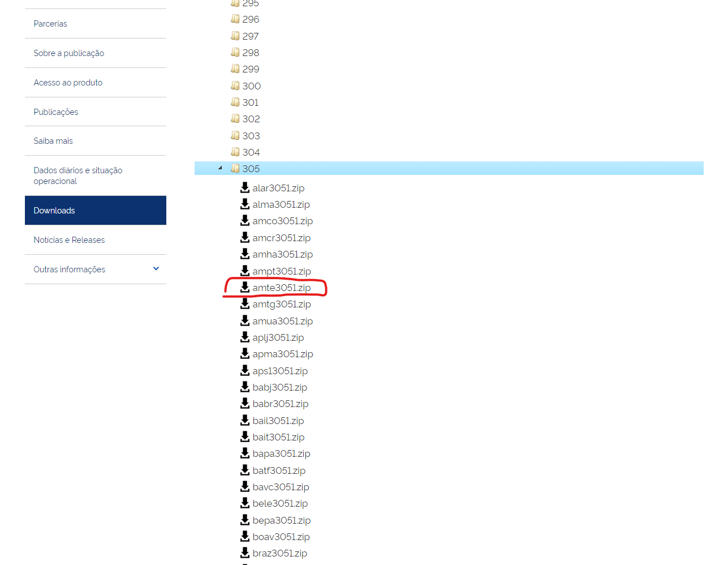728x565 pixels.
Task: Open Sobre a publicação page
Action: (69, 53)
